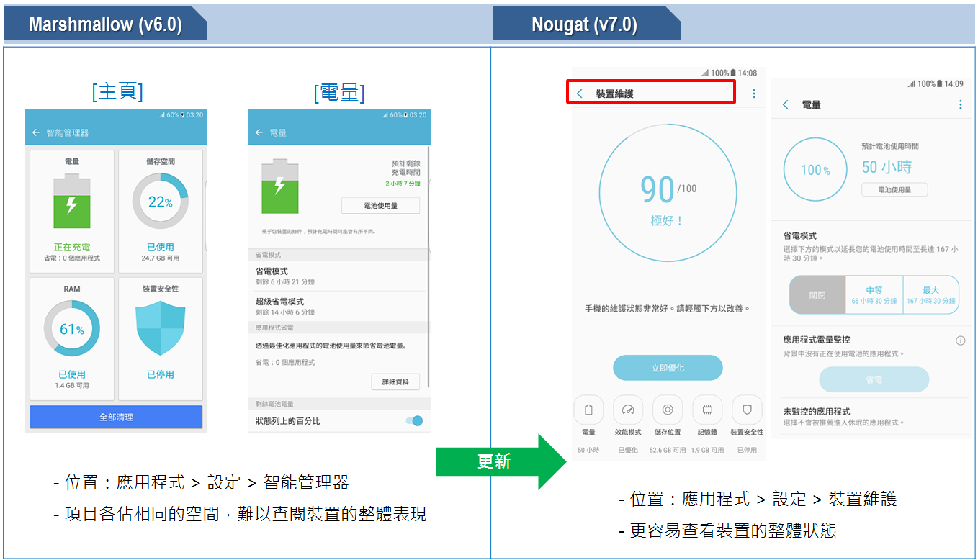Click '已優化' under 效能模式

coord(628,450)
